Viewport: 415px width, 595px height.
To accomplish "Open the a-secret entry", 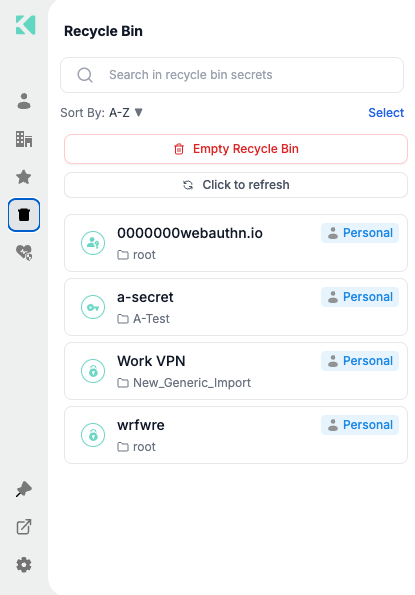I will (x=236, y=307).
